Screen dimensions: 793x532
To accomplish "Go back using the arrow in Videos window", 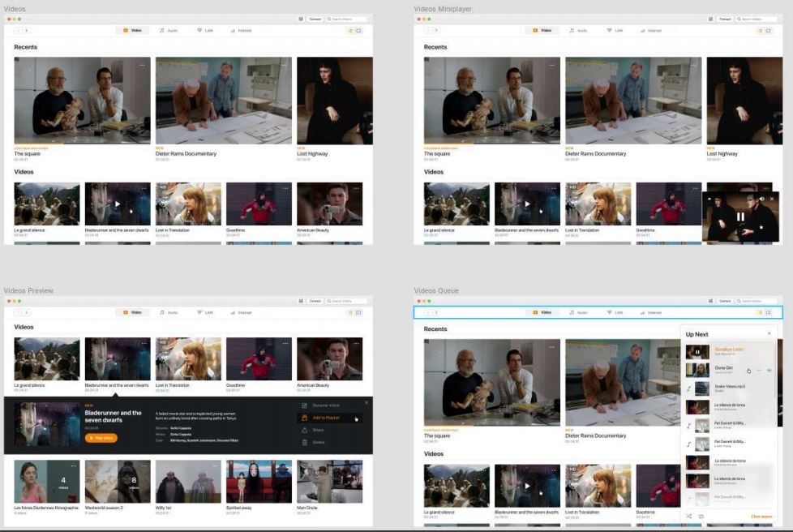I will click(x=18, y=31).
